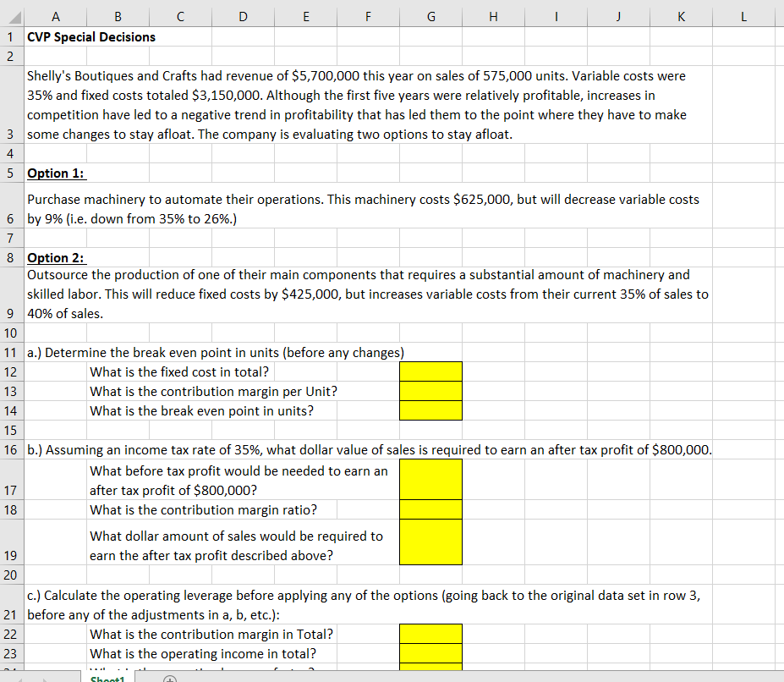The width and height of the screenshot is (784, 682).
Task: Select yellow answer cell for required sales dollars
Action: (x=431, y=542)
